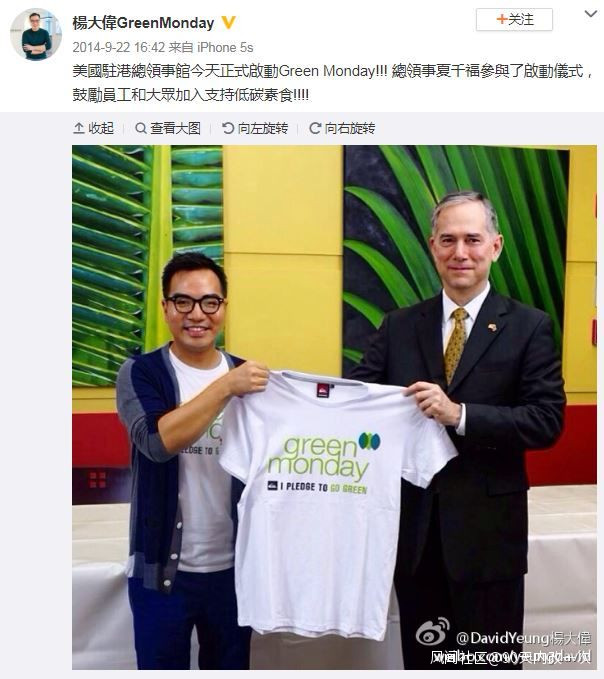Follow the user with +关注 button
The image size is (604, 679).
pyautogui.click(x=514, y=19)
